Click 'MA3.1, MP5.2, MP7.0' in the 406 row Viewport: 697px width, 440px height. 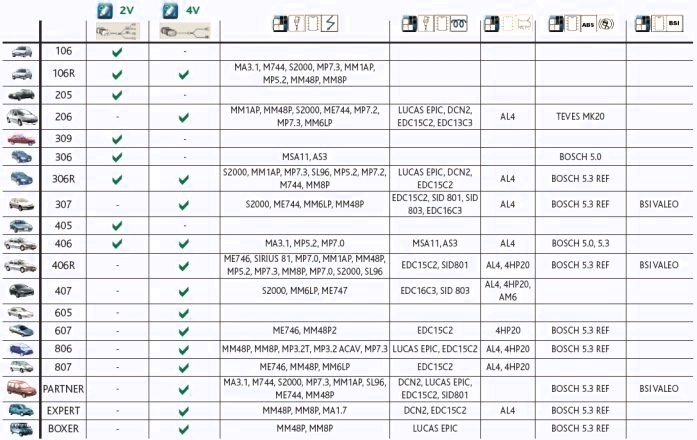point(304,244)
